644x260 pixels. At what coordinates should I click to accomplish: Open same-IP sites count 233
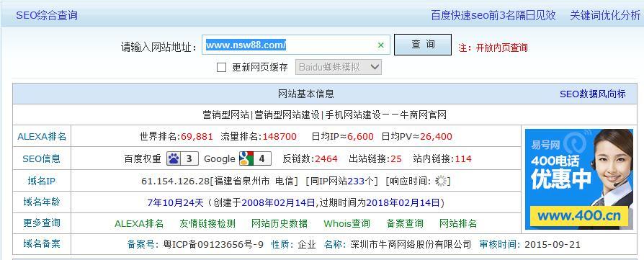tap(356, 181)
